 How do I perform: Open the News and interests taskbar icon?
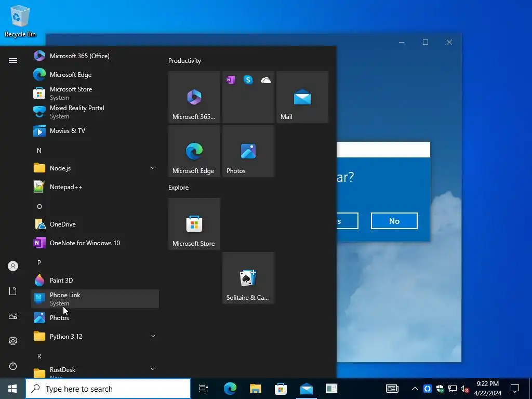(x=392, y=389)
